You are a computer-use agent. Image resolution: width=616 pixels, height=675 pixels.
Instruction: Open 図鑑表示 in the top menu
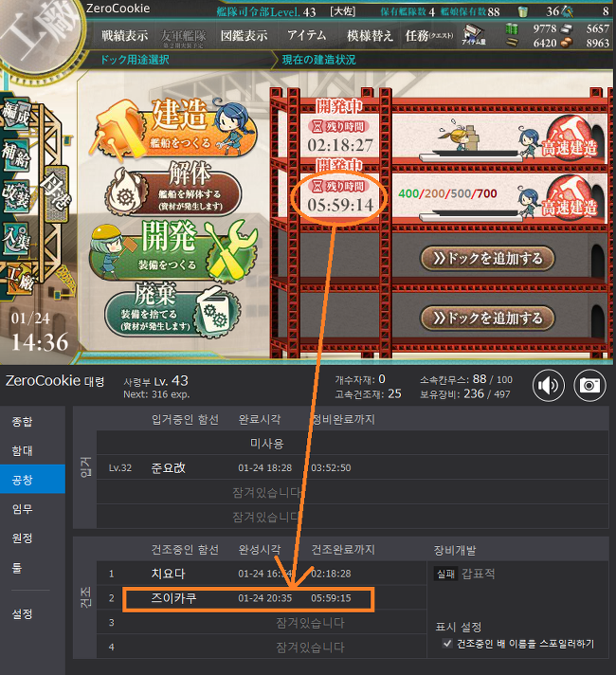tap(245, 36)
